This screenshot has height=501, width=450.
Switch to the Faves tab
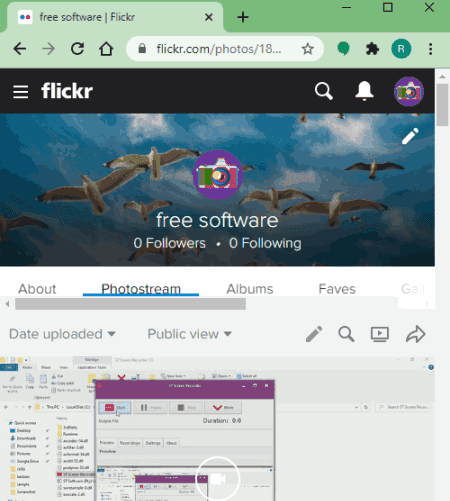click(x=337, y=289)
